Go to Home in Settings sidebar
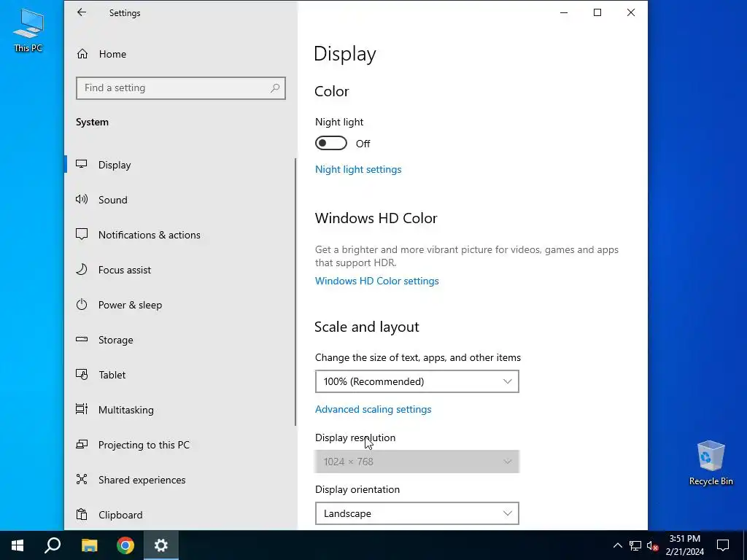747x560 pixels. 112,54
